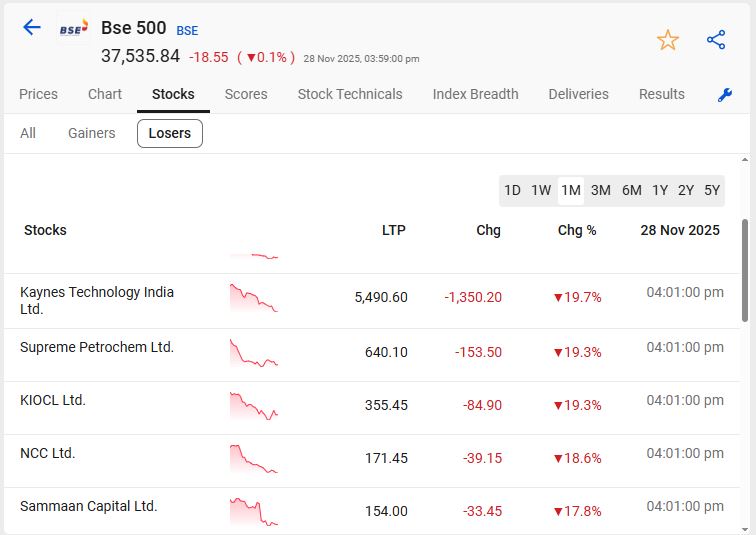Select the Gainers filter
This screenshot has width=756, height=535.
click(92, 133)
